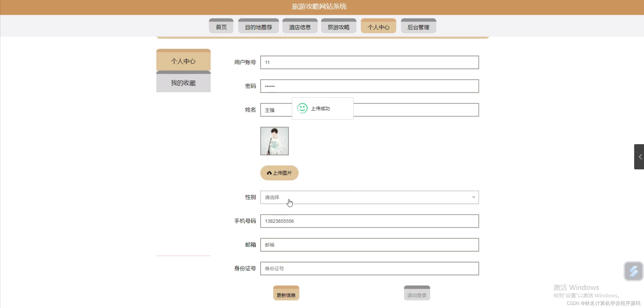Click the 身份证号 input field
The image size is (644, 308).
(x=369, y=268)
